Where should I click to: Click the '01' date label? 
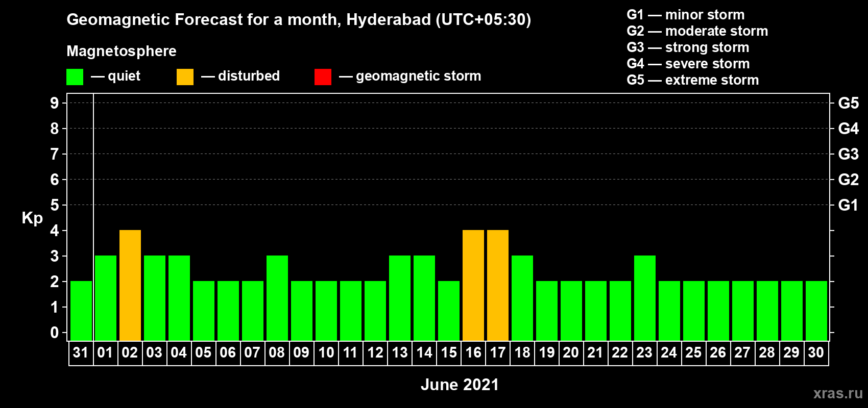[105, 352]
